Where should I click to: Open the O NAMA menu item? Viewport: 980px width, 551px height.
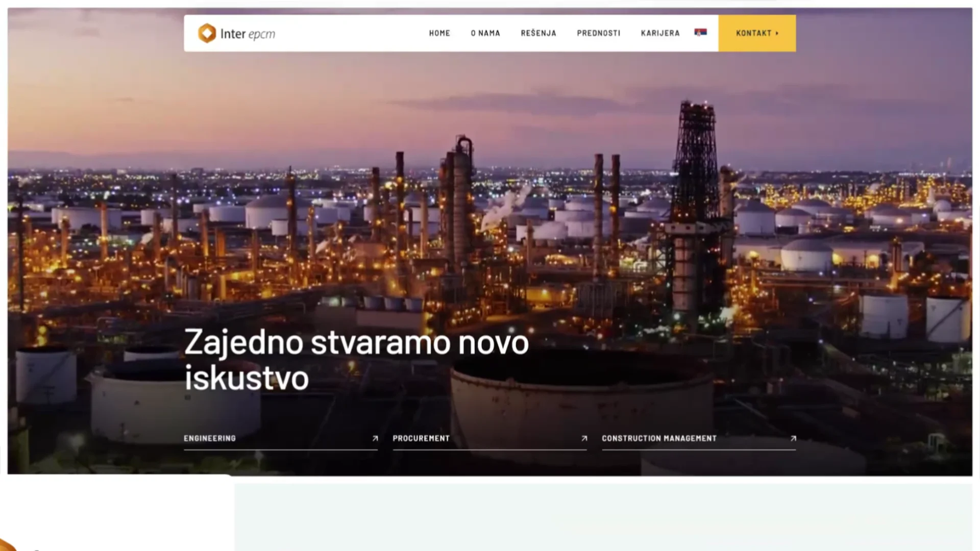point(485,33)
